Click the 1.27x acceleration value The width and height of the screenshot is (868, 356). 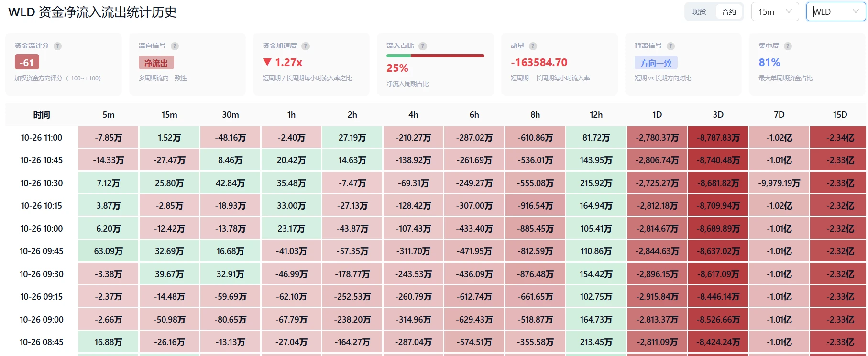click(x=283, y=63)
